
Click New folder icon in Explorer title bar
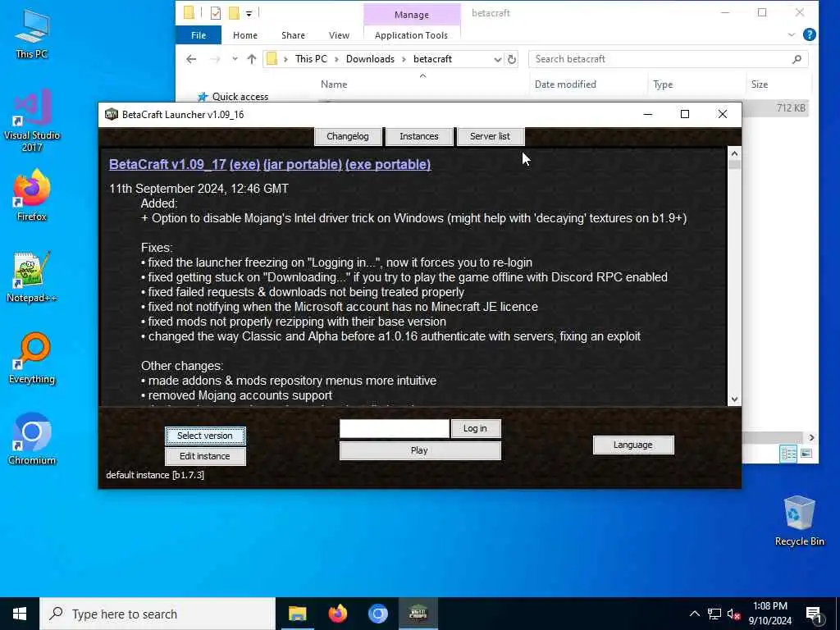click(234, 13)
